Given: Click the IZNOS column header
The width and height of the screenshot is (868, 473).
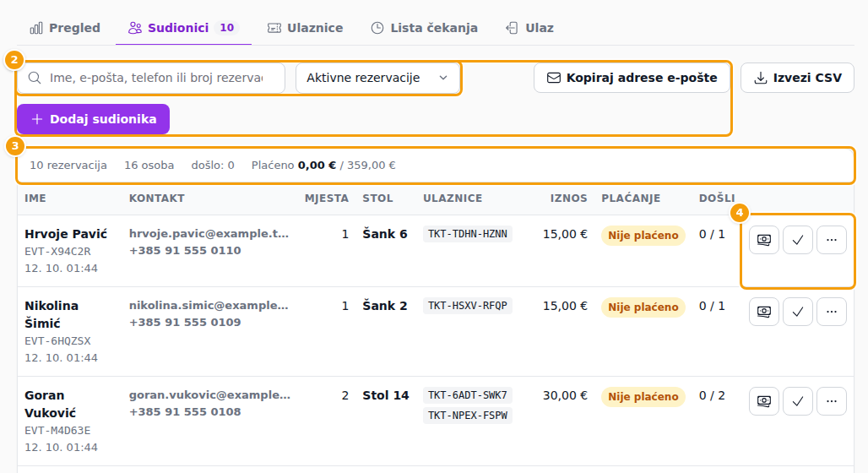Looking at the screenshot, I should coord(568,198).
